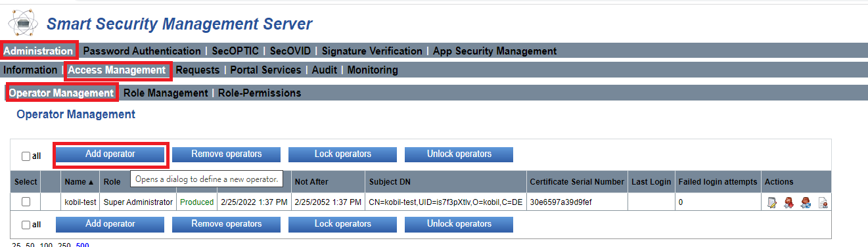The width and height of the screenshot is (868, 247).
Task: Click the edit operator icon for kobil-test
Action: 773,202
